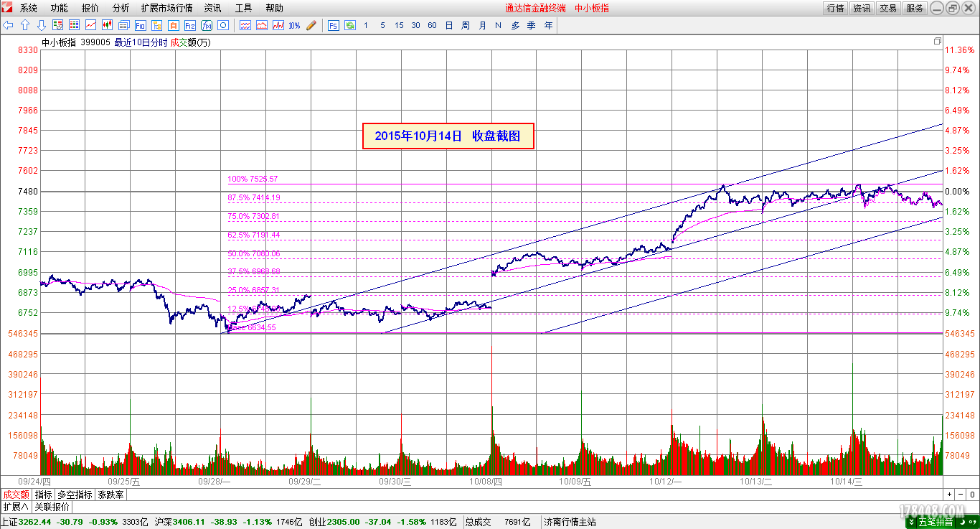This screenshot has height=529, width=980.
Task: Click the red mountain area chart icon
Action: (x=261, y=25)
